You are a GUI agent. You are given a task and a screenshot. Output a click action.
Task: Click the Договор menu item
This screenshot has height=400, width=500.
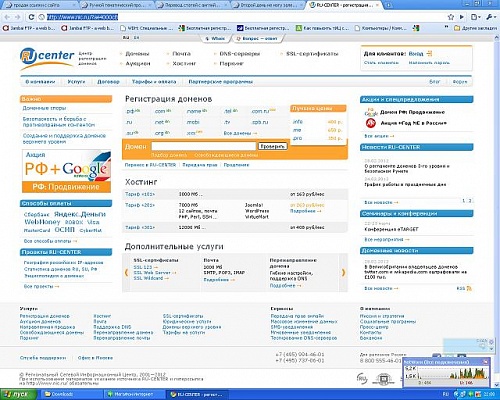pos(108,82)
